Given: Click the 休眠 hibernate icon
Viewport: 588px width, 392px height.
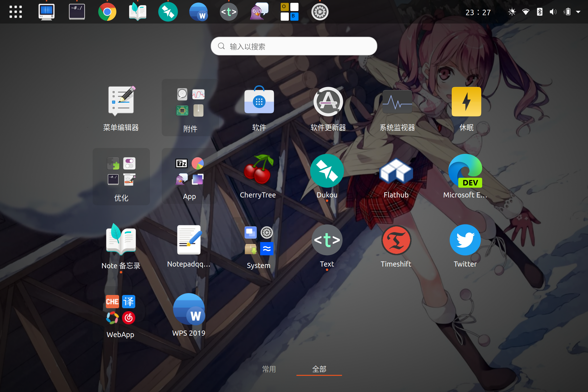Looking at the screenshot, I should point(466,102).
